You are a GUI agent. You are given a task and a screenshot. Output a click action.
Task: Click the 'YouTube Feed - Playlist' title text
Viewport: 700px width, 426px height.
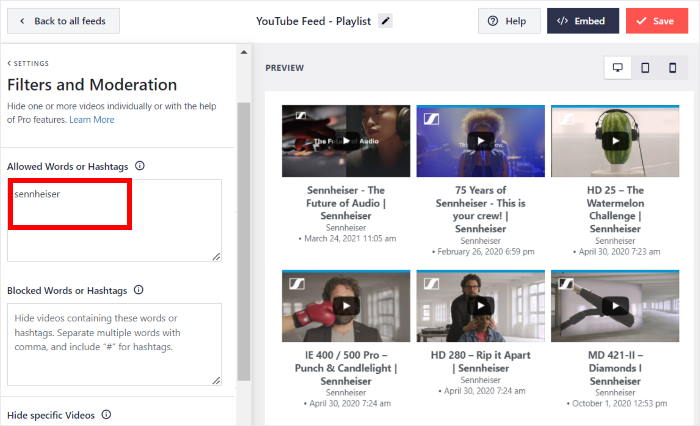pyautogui.click(x=313, y=21)
